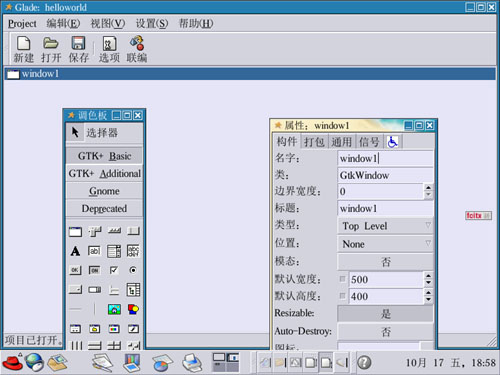Select the Text Entry 'ab|' widget icon
The height and width of the screenshot is (375, 500).
point(94,251)
